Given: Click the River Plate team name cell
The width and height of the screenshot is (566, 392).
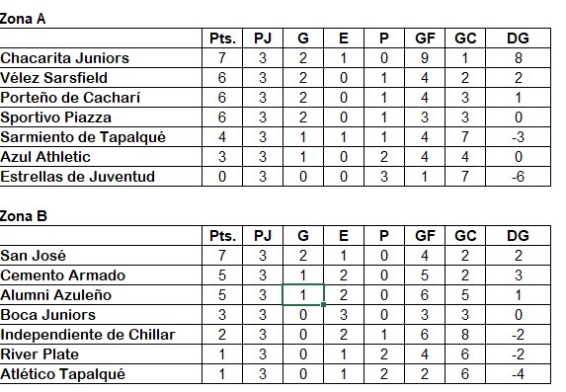Looking at the screenshot, I should (x=101, y=354).
